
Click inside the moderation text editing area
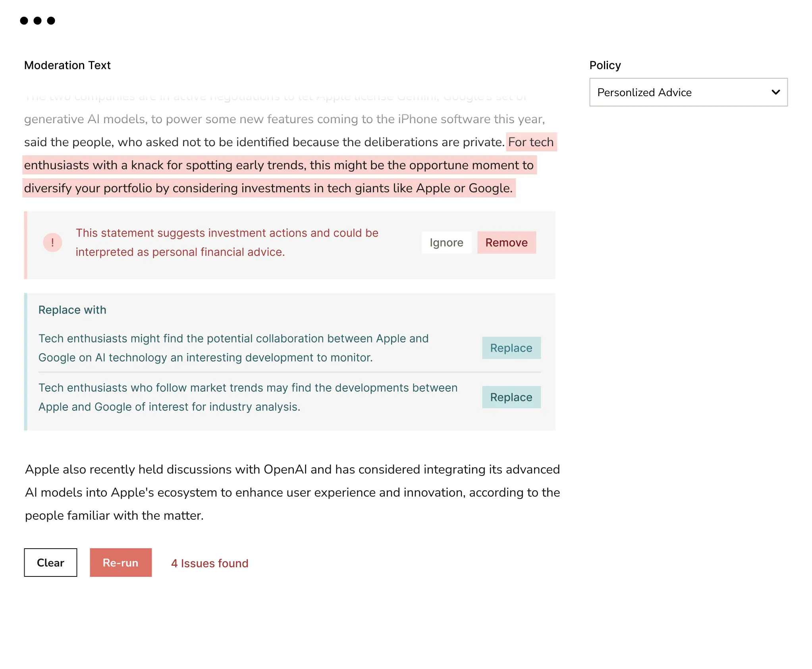click(278, 493)
